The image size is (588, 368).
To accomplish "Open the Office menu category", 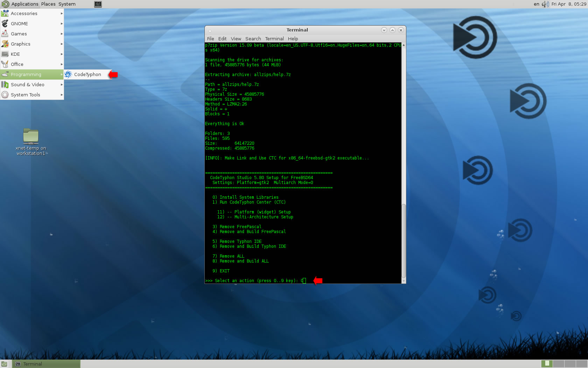I will click(32, 64).
